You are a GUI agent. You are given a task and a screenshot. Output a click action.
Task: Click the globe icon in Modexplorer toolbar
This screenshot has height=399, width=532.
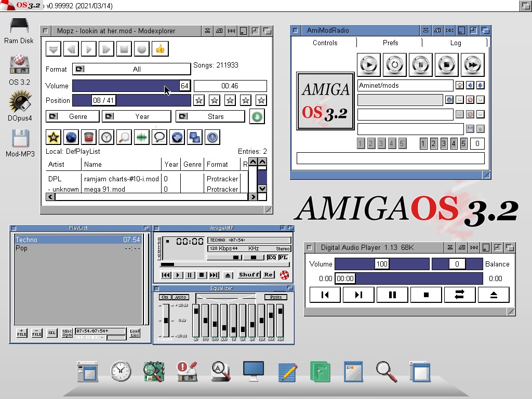71,137
